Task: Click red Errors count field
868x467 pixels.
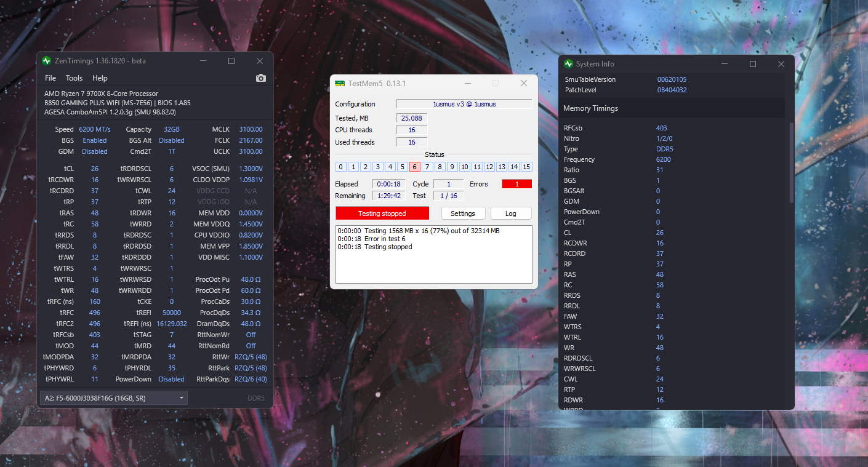Action: [517, 184]
